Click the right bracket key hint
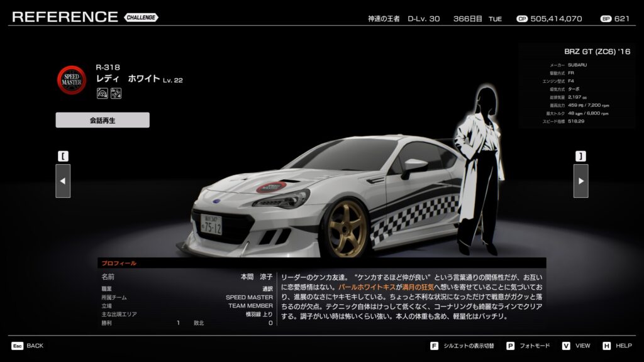 [580, 156]
